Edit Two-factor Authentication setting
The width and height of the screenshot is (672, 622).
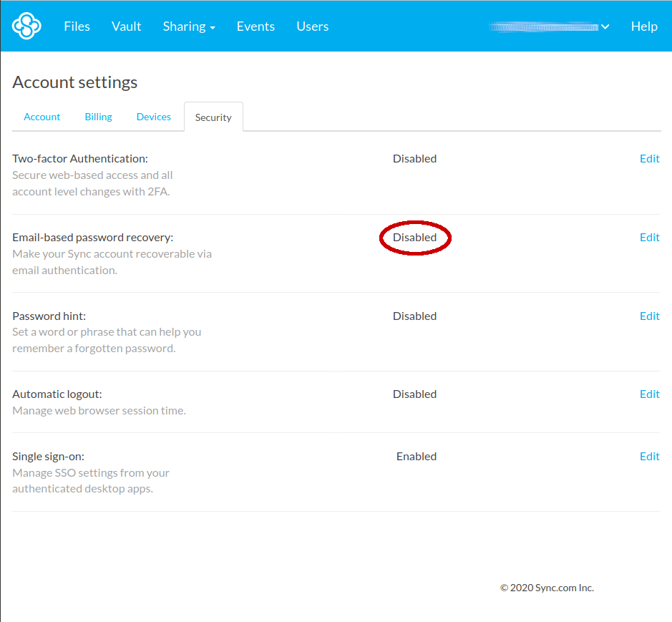[649, 159]
